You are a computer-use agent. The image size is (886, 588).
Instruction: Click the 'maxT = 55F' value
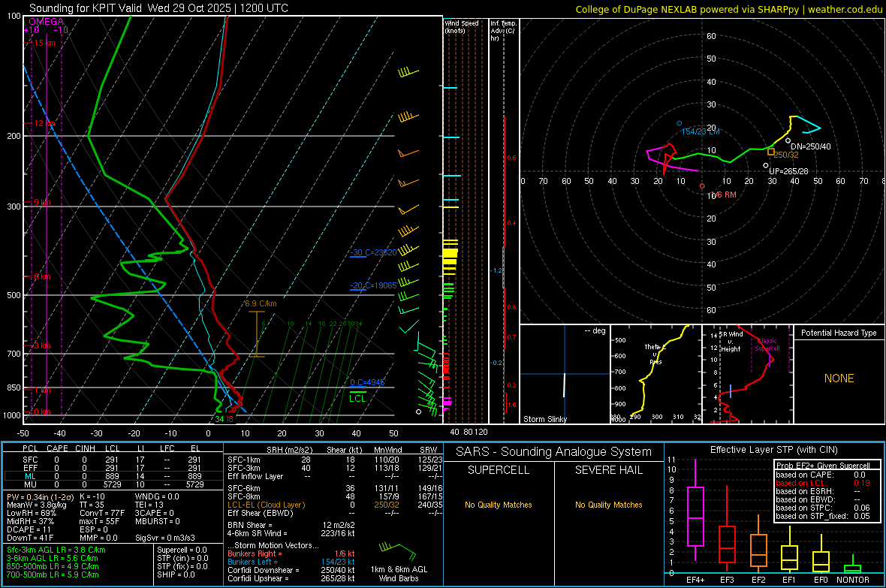point(99,521)
